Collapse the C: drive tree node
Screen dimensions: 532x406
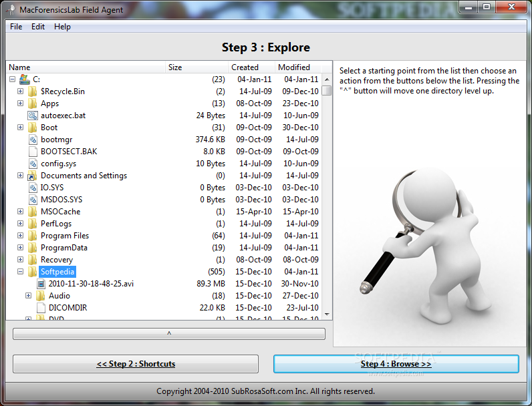coord(13,79)
